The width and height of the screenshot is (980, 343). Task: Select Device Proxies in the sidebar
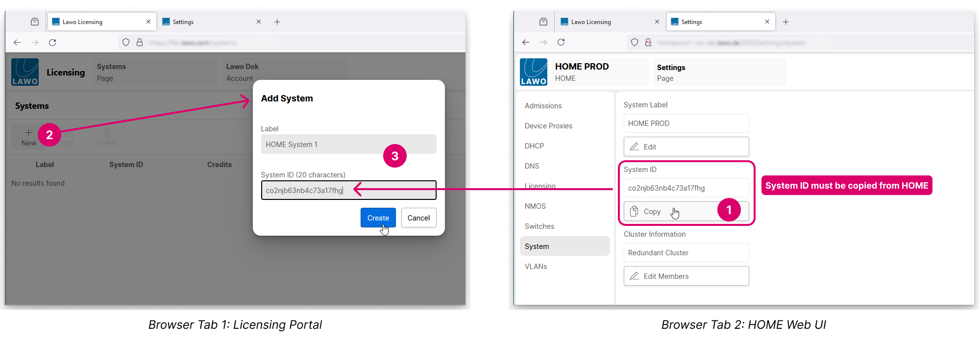click(x=548, y=126)
